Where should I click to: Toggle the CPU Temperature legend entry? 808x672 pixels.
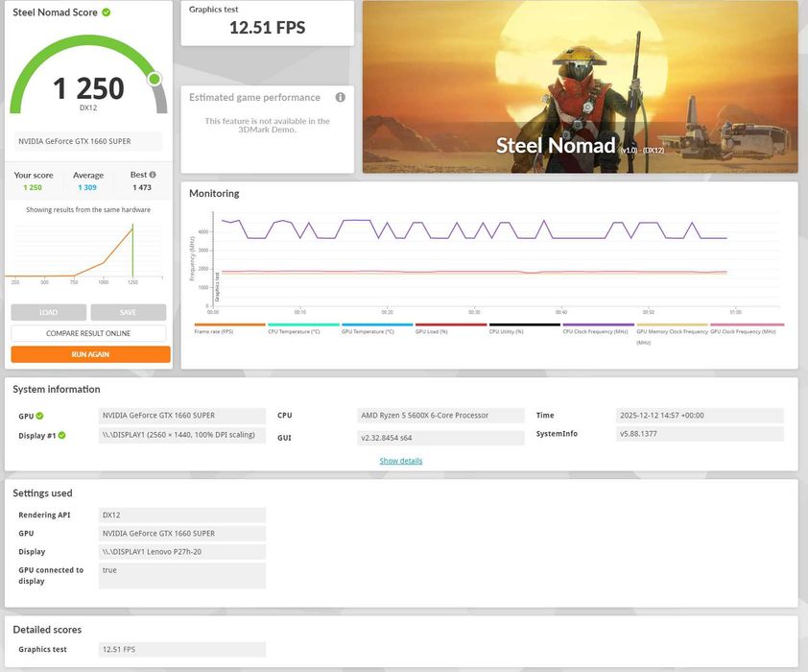pos(303,328)
